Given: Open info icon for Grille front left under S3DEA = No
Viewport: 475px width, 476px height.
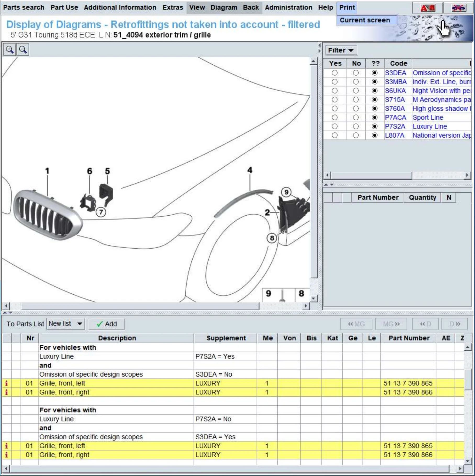Looking at the screenshot, I should coord(7,383).
